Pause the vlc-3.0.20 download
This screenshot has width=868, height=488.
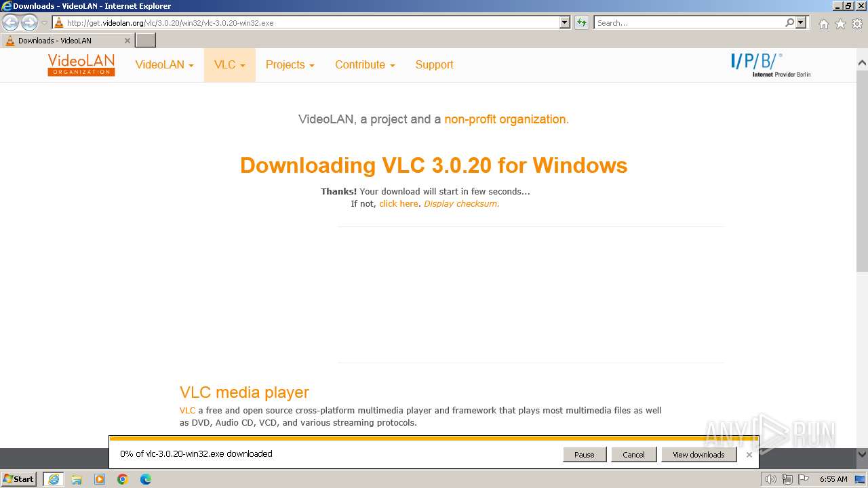click(584, 455)
